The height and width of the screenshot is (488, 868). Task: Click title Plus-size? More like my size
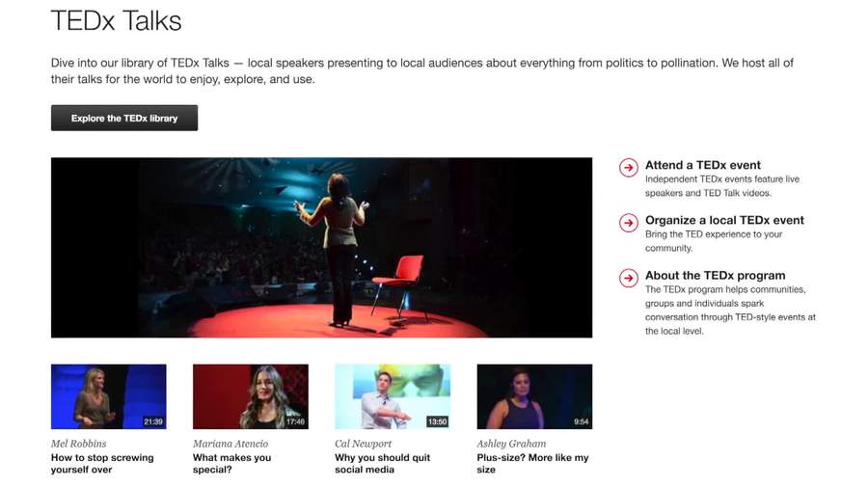[532, 464]
